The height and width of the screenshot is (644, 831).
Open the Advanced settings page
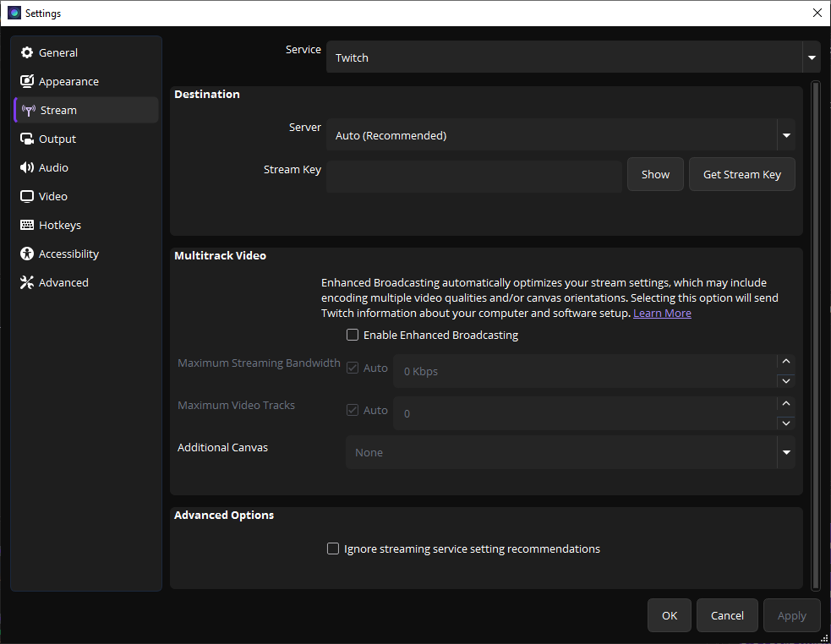point(86,282)
